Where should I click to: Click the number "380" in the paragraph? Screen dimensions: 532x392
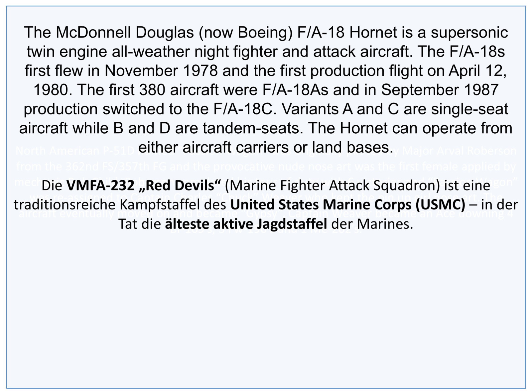point(152,90)
